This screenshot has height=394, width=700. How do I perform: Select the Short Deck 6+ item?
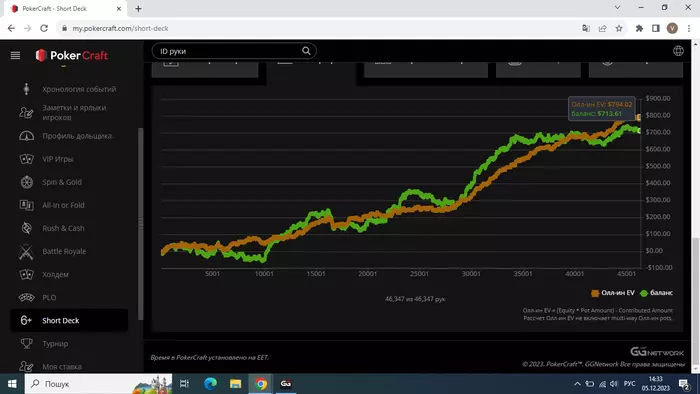click(x=69, y=320)
